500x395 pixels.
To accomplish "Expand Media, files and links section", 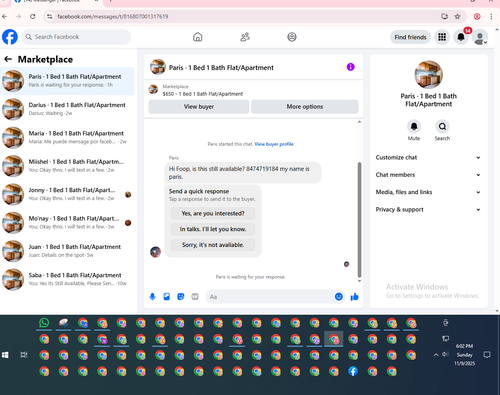I will coord(428,192).
